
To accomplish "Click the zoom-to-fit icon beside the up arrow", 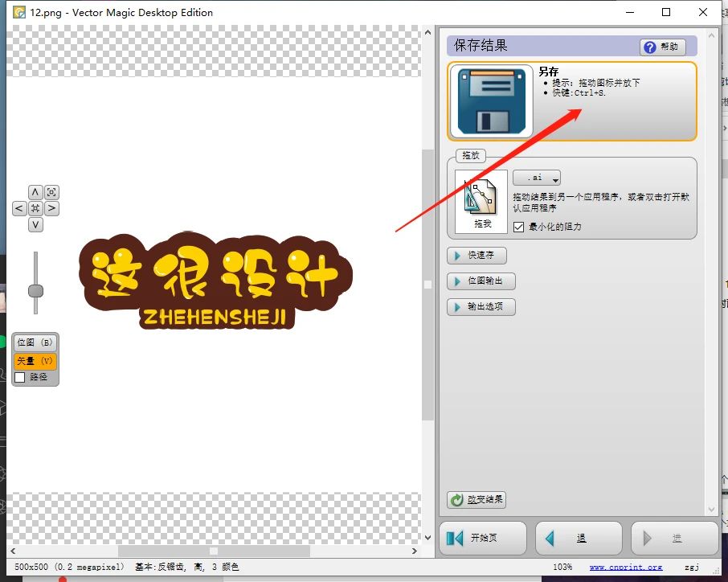I will coord(51,192).
